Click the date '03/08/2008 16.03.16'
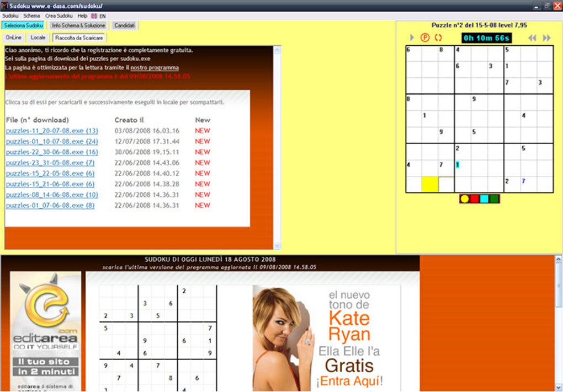Image resolution: width=563 pixels, height=392 pixels. (147, 131)
